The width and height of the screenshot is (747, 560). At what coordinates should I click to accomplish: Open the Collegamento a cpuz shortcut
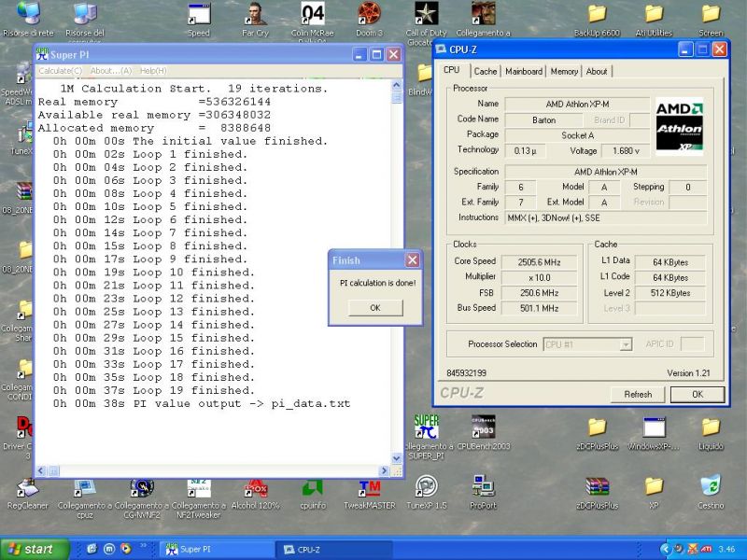[85, 498]
